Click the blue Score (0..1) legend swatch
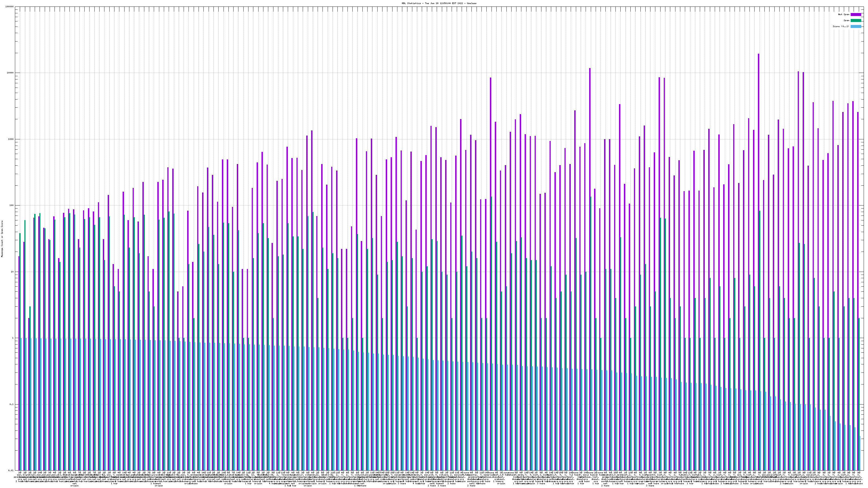This screenshot has height=488, width=868. (856, 26)
